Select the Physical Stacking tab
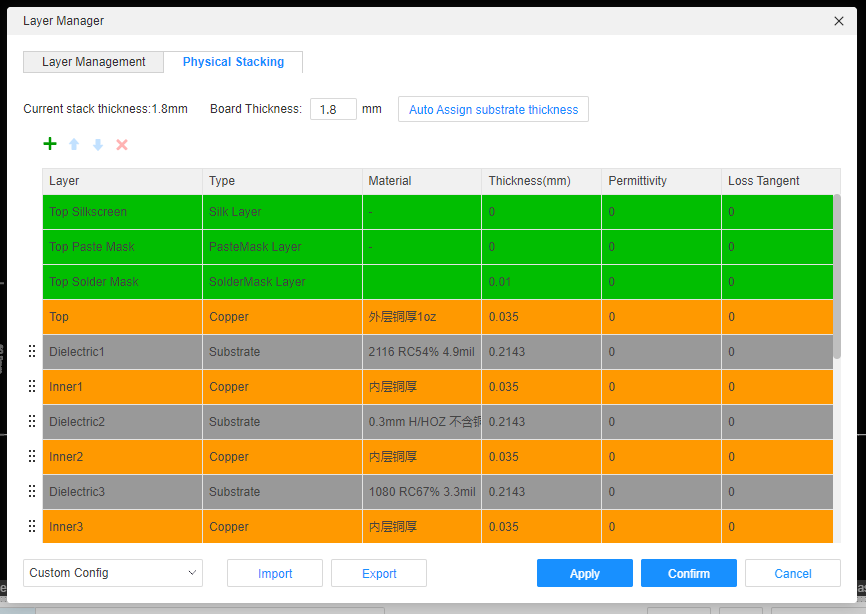The height and width of the screenshot is (614, 866). point(233,62)
